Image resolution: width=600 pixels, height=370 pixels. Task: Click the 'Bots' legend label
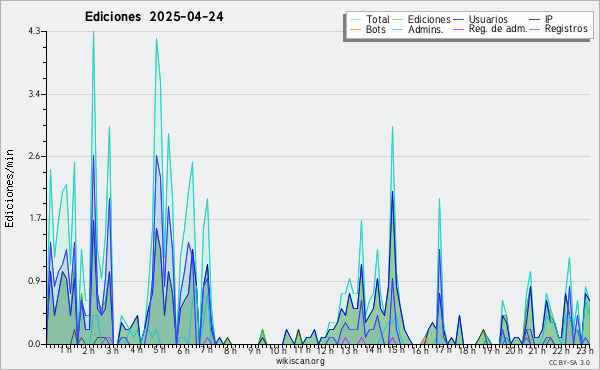click(376, 29)
